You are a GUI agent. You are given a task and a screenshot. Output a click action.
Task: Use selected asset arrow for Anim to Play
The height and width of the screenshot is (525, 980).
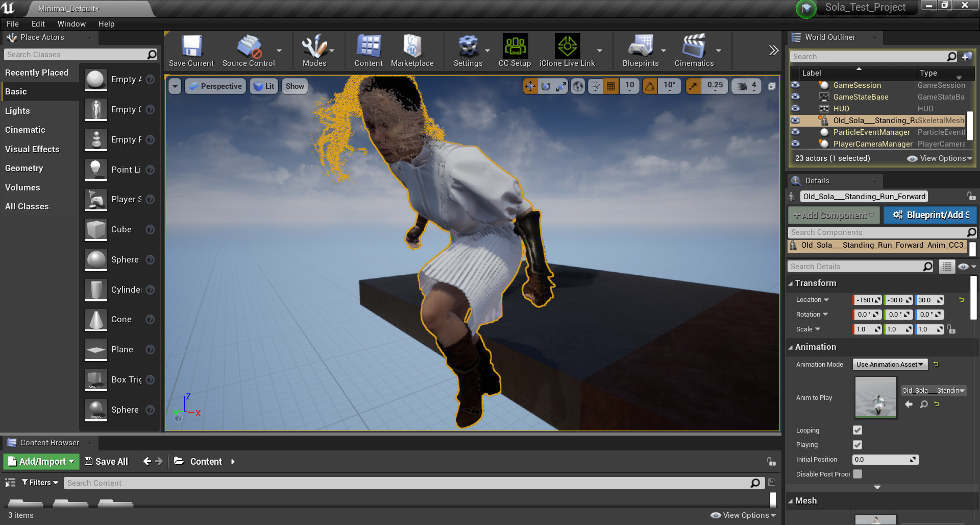pos(909,404)
